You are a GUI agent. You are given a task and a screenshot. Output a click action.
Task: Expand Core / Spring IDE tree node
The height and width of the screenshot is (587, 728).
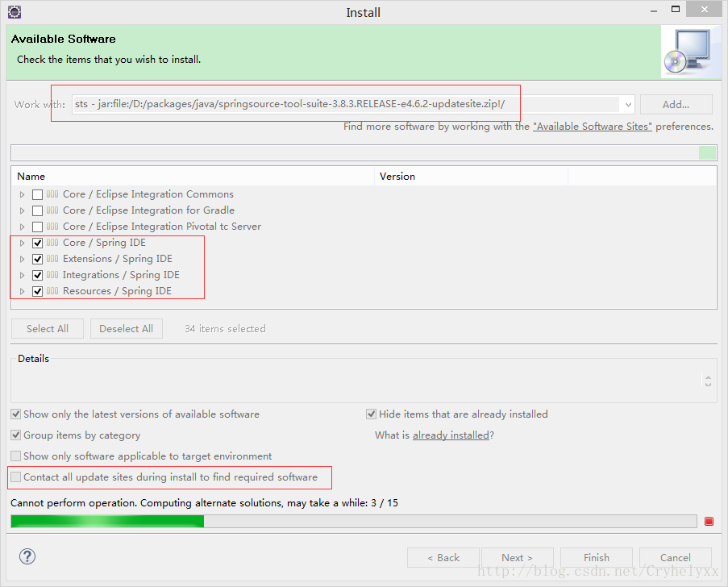pos(22,243)
